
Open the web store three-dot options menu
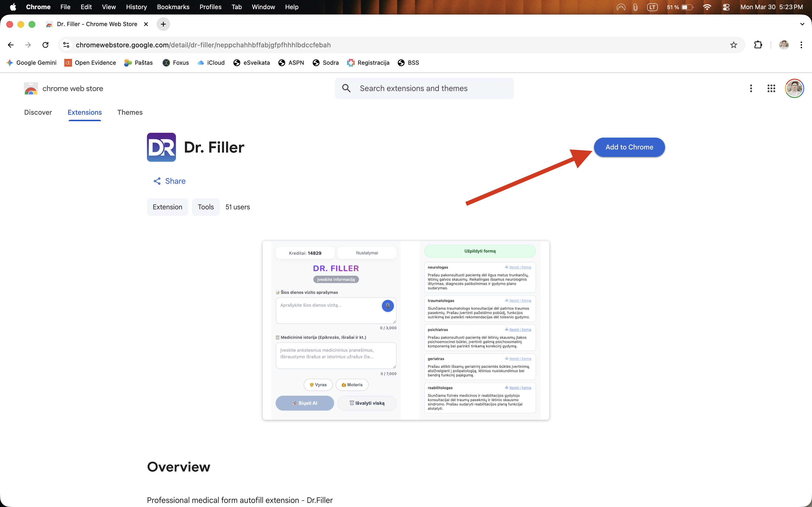point(751,89)
